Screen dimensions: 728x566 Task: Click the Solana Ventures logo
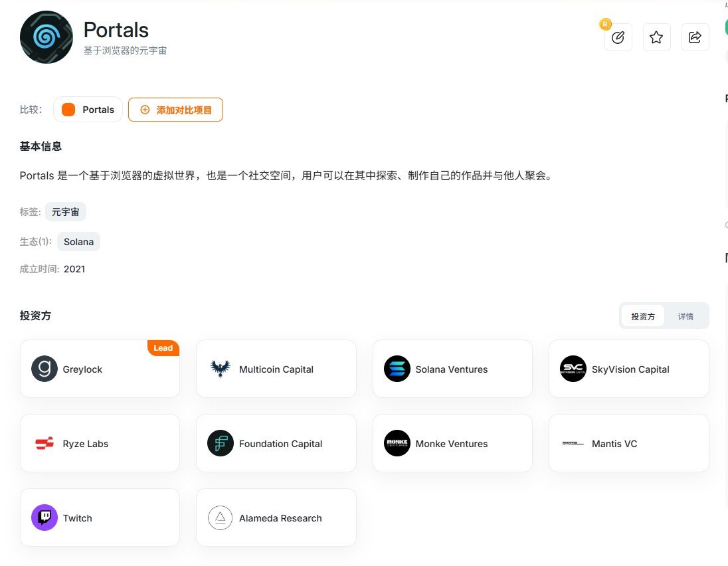[397, 369]
